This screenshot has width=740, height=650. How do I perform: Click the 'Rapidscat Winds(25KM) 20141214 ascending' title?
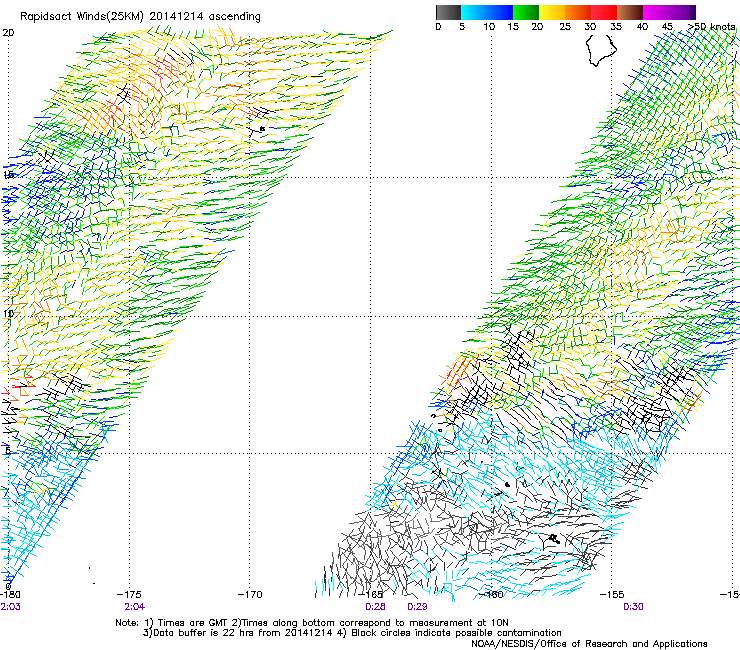click(140, 17)
